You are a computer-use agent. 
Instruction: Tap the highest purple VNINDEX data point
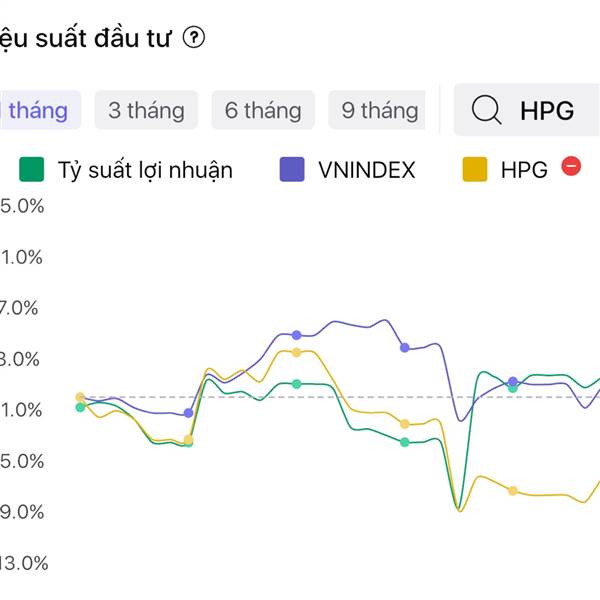tap(296, 334)
